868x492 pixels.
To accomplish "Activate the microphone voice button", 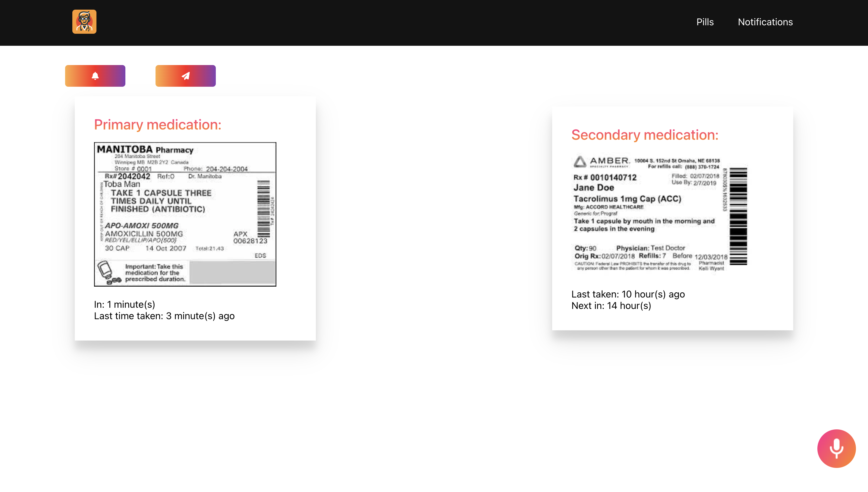I will point(836,448).
